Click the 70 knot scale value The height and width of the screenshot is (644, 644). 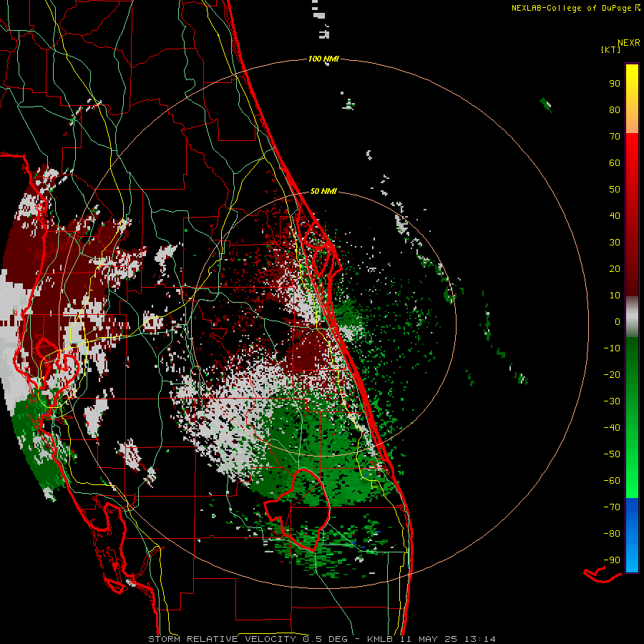615,137
